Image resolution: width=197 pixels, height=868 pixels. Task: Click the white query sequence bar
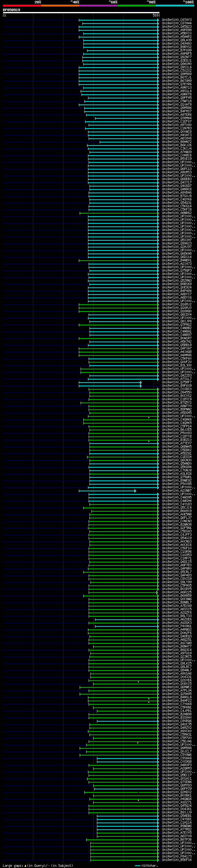pyautogui.click(x=81, y=13)
